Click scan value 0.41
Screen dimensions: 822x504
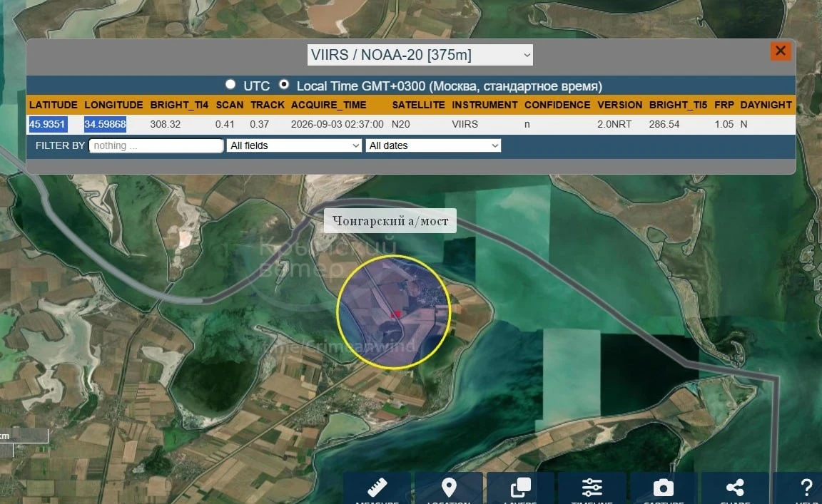tap(225, 124)
